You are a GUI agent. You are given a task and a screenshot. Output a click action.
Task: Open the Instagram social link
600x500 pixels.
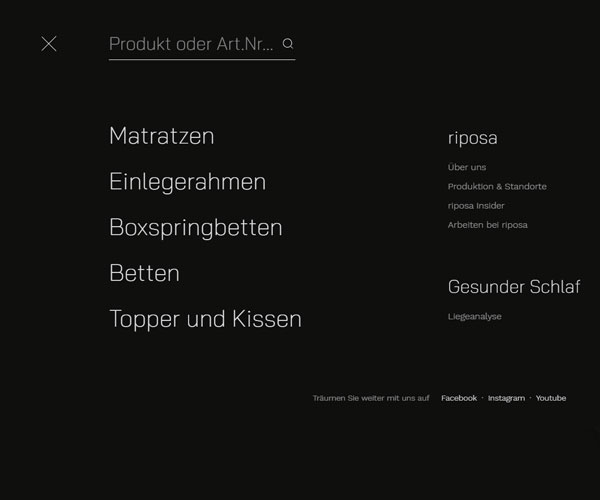[506, 398]
